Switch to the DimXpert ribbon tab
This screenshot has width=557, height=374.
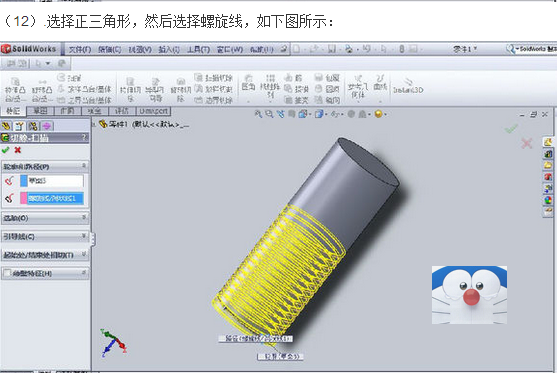coord(153,111)
